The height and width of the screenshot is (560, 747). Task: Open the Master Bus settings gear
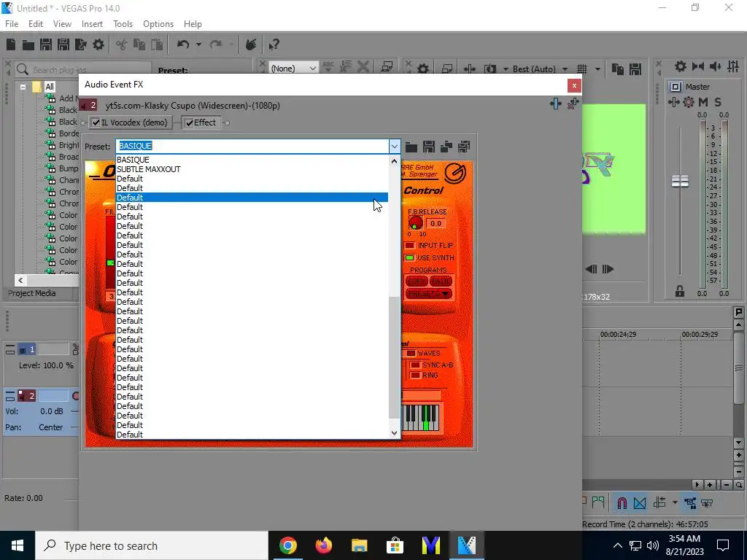coord(681,66)
